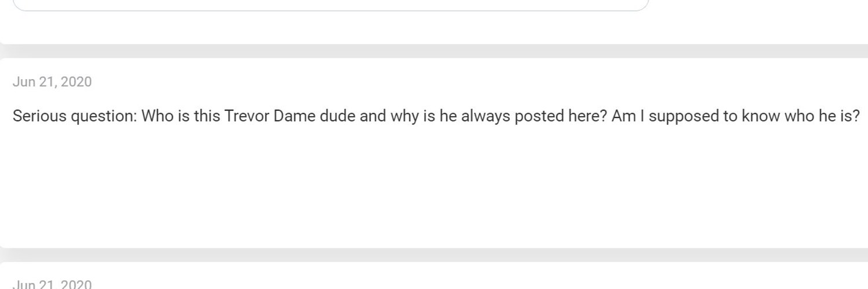Click the gray divider above the post card

click(x=434, y=51)
